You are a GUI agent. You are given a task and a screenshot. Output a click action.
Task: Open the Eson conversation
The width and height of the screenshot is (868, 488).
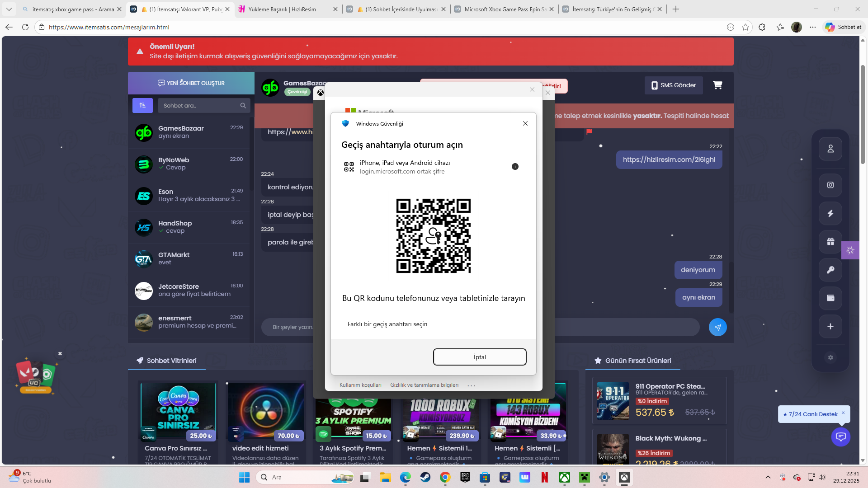click(x=189, y=196)
